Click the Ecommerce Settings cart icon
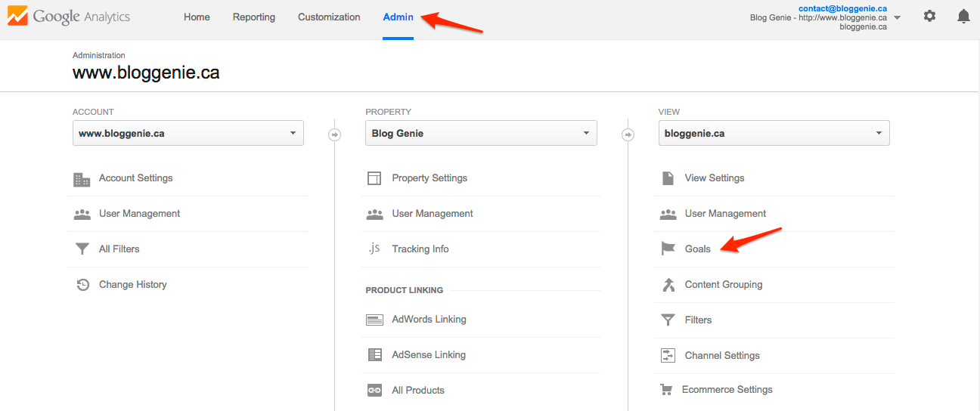This screenshot has height=411, width=980. click(x=666, y=390)
